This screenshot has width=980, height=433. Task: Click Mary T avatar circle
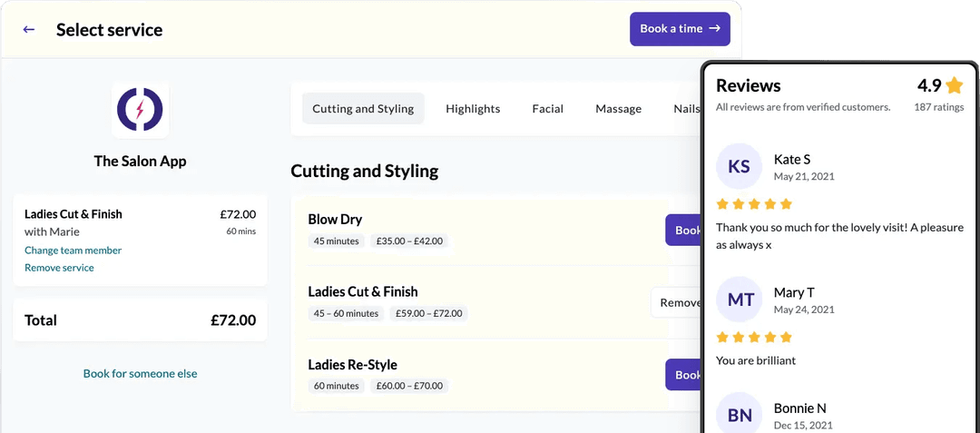(740, 300)
